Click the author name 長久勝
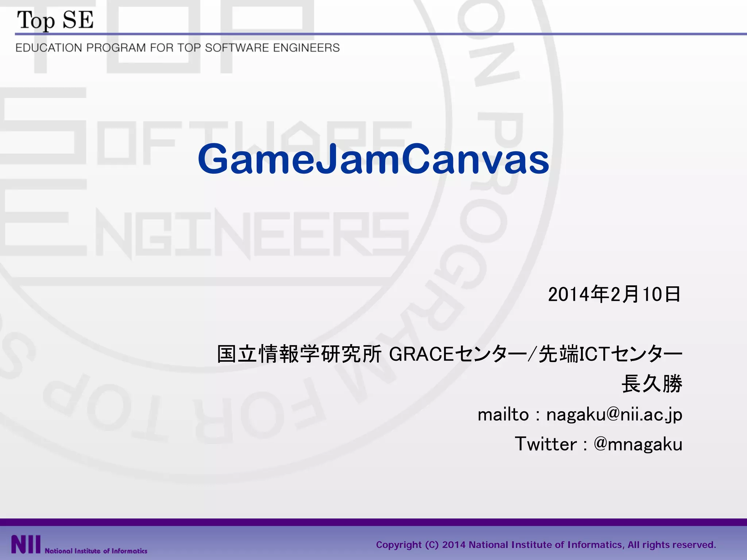This screenshot has height=560, width=747. pos(651,384)
